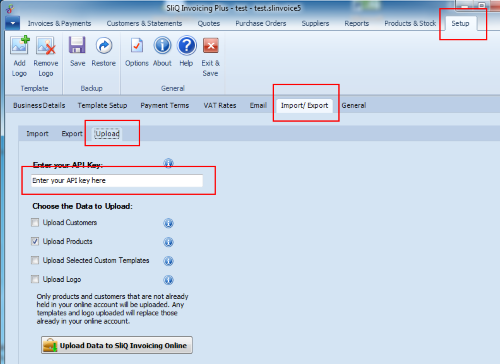Screen dimensions: 500x364
Task: Select the Export sub-tab
Action: (x=72, y=134)
